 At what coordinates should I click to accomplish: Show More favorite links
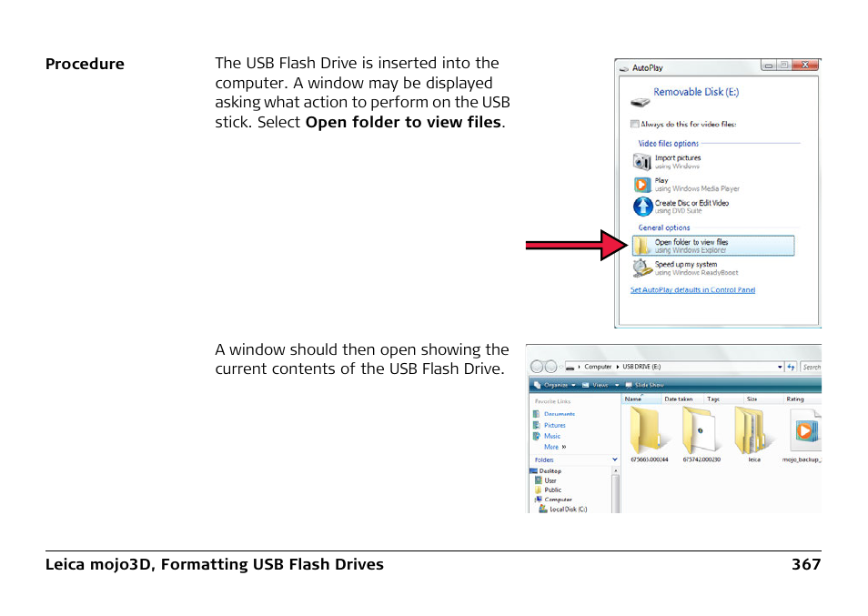[555, 447]
